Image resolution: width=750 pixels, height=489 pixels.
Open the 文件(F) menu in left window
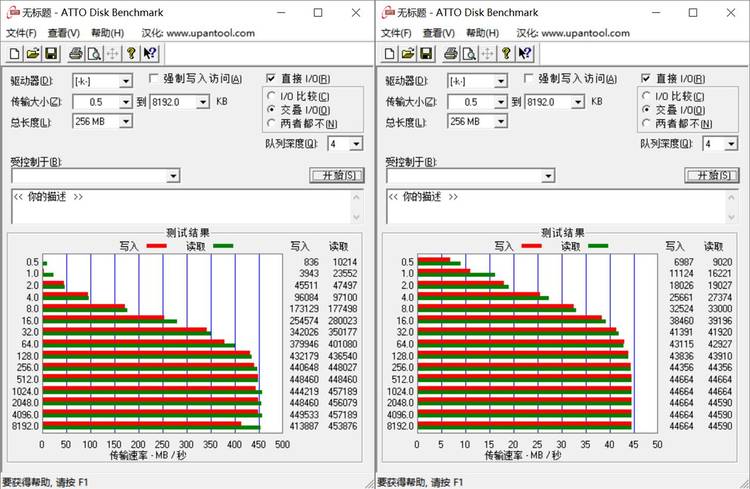pos(21,33)
